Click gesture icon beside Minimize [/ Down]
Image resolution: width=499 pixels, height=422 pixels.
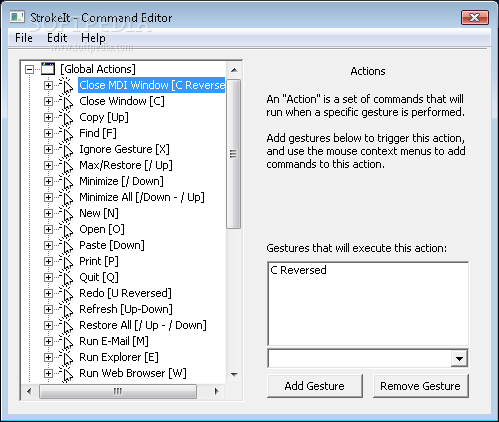[x=66, y=182]
